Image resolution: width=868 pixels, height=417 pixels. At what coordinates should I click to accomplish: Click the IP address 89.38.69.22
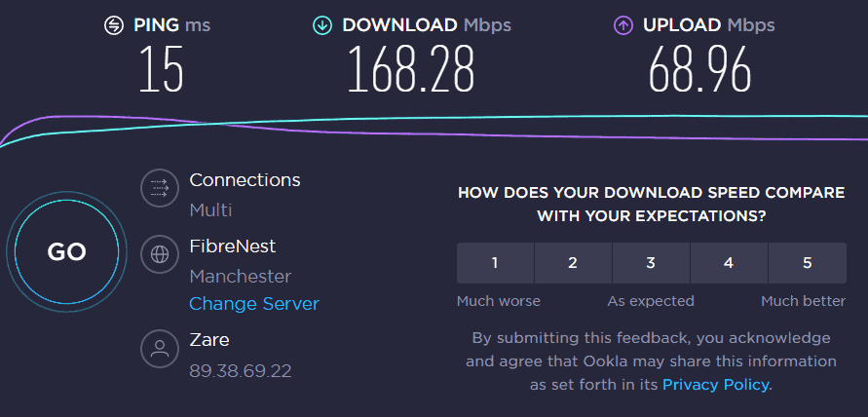241,370
